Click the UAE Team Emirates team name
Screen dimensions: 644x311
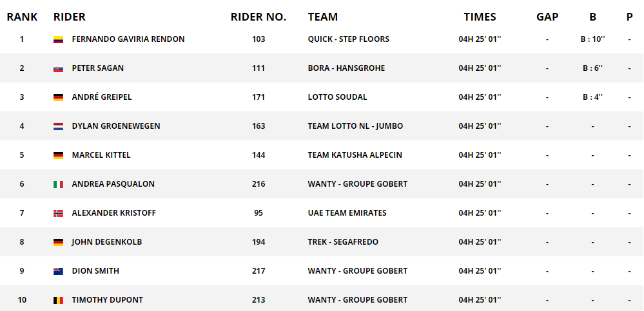tap(347, 213)
